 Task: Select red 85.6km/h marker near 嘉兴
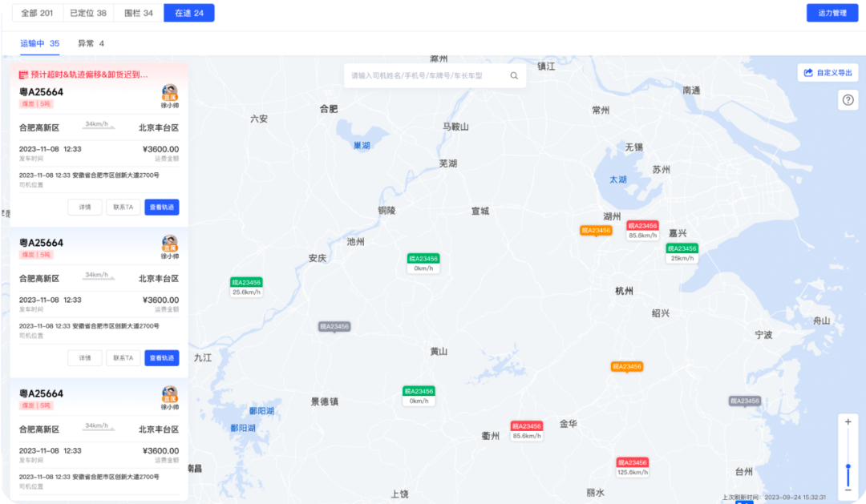click(x=642, y=230)
